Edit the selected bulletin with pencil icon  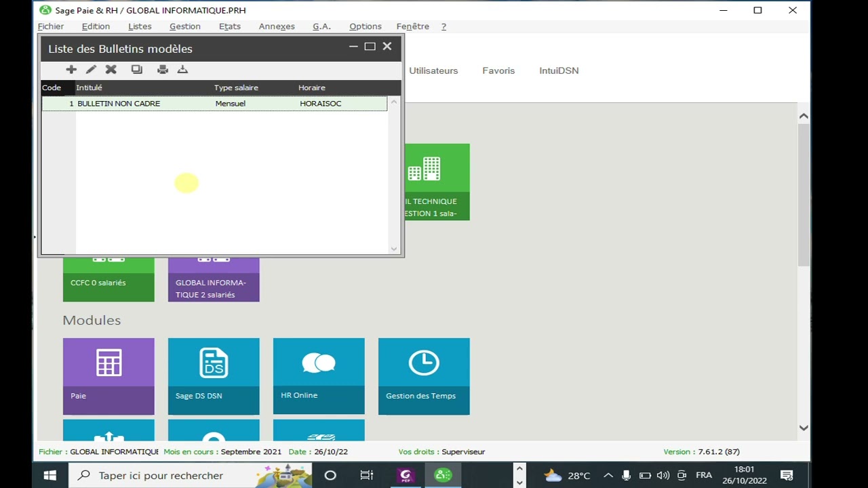click(91, 69)
